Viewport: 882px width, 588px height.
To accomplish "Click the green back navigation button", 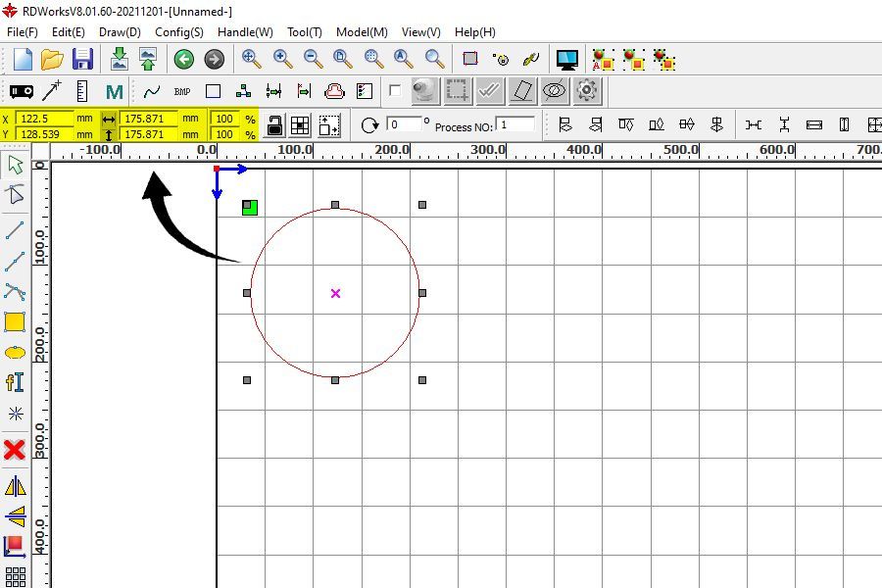I will pos(183,59).
